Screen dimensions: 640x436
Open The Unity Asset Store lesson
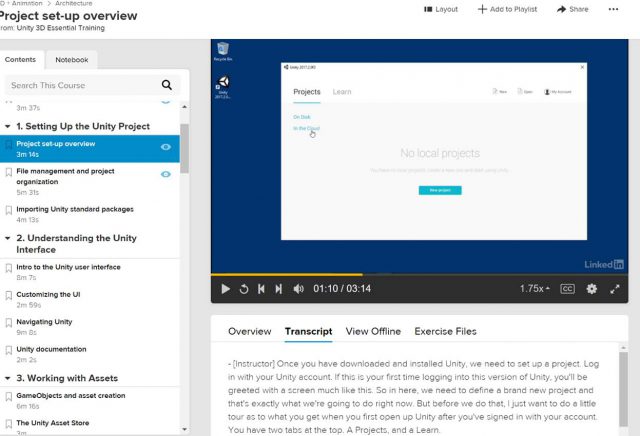click(53, 423)
